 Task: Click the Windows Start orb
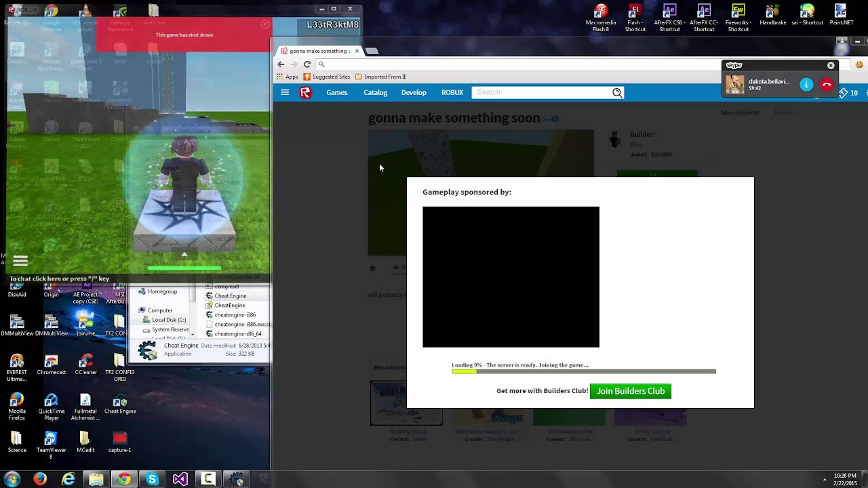click(x=12, y=479)
